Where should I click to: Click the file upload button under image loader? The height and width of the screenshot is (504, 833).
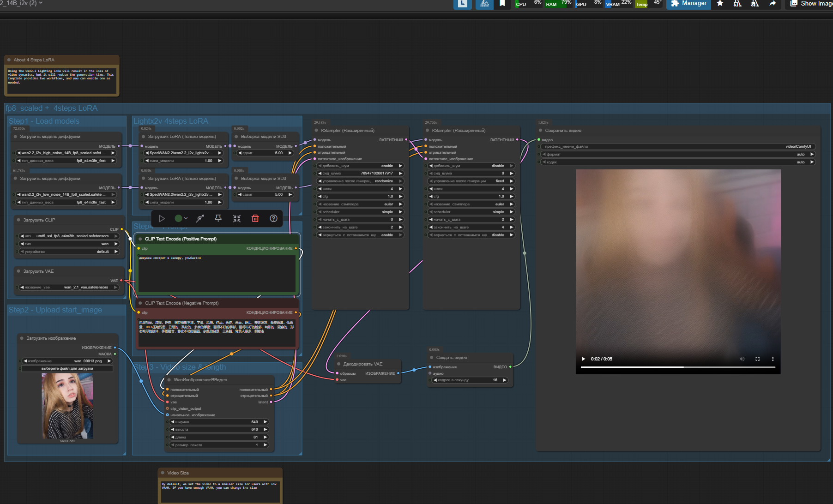point(67,369)
